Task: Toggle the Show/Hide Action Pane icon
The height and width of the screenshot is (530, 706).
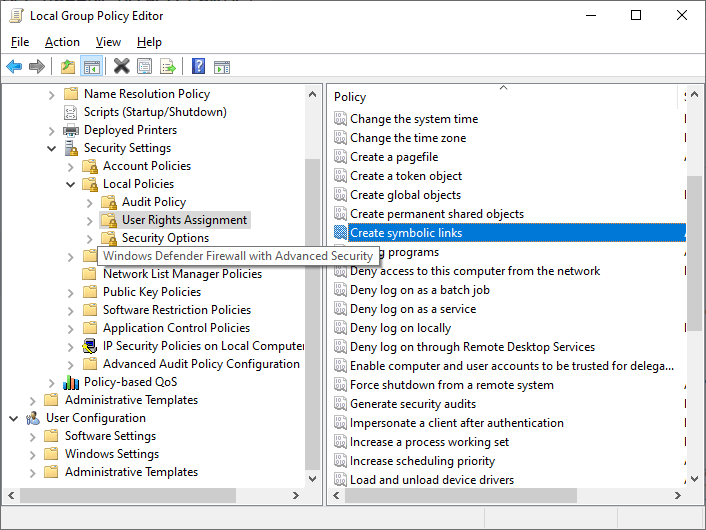Action: [222, 67]
